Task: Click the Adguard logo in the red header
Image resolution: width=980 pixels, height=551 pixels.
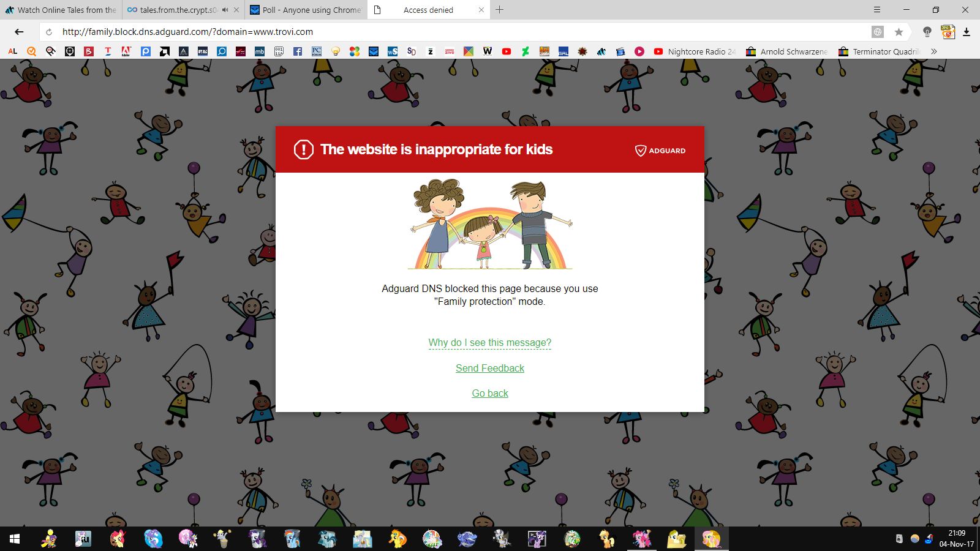Action: point(660,151)
